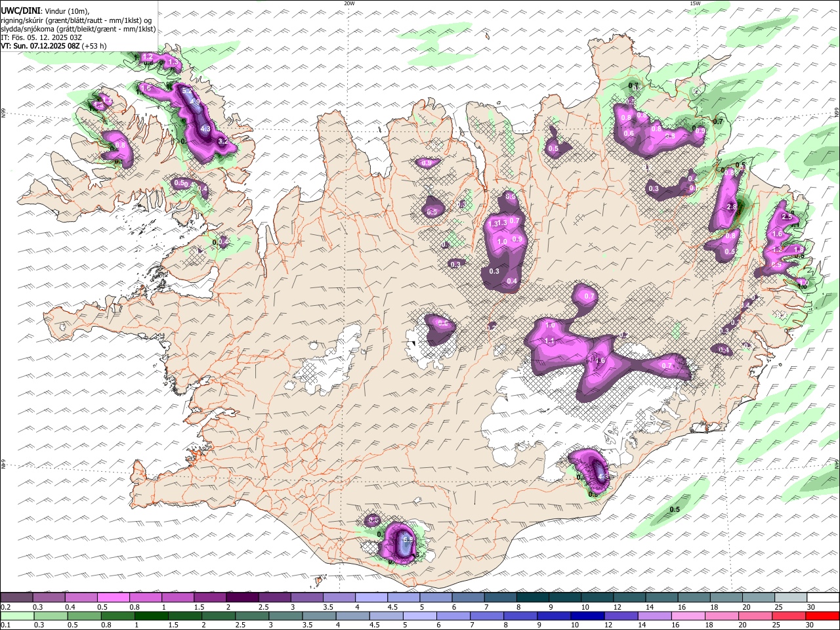This screenshot has width=840, height=630.
Task: Select the bright red 30 swatch, bottom row
Action: coord(822,616)
